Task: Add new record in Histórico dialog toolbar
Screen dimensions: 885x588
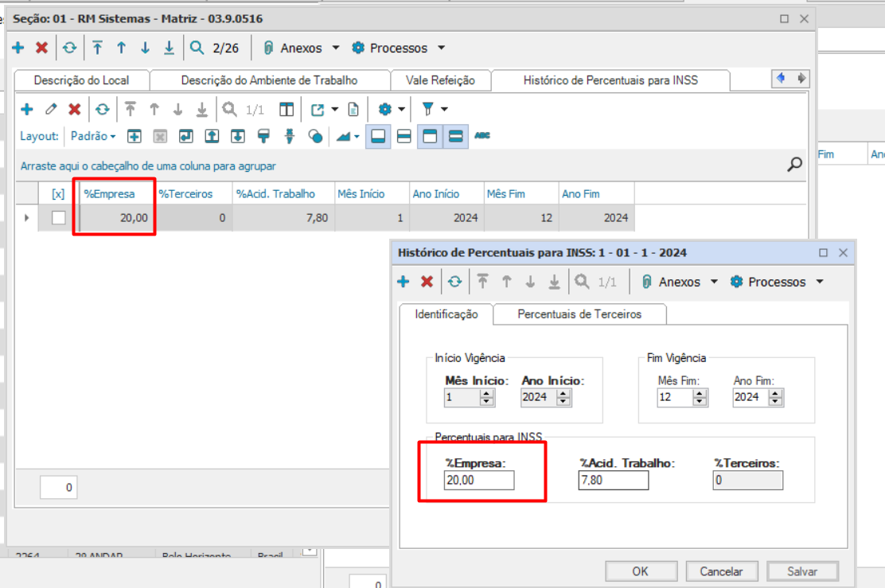Action: [403, 281]
